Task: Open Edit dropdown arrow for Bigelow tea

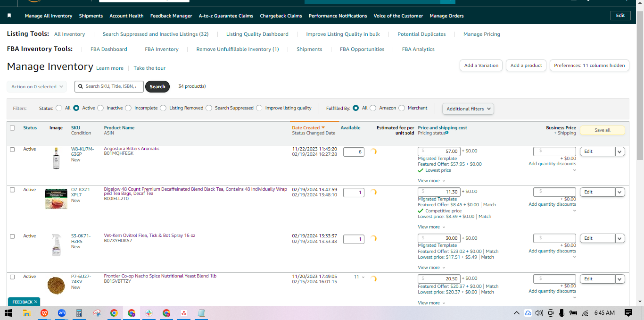Action: pyautogui.click(x=620, y=192)
